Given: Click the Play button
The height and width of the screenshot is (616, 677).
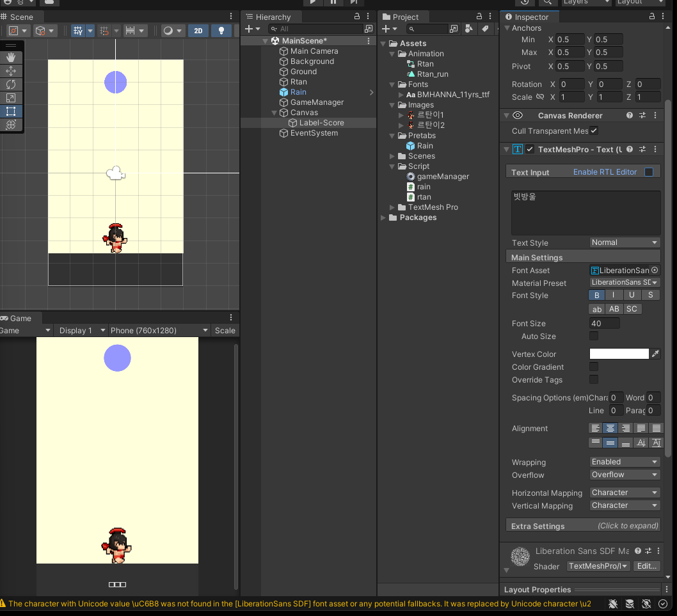Looking at the screenshot, I should [313, 2].
